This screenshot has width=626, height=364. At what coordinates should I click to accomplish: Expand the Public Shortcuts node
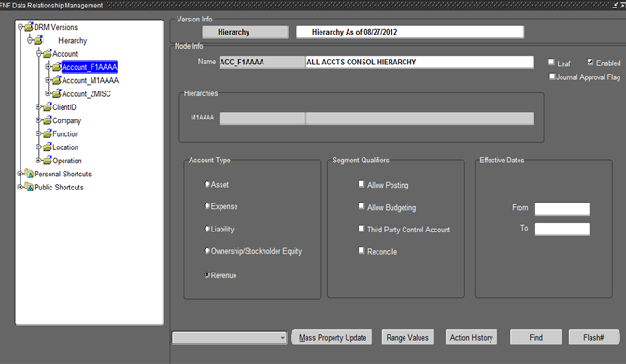20,187
